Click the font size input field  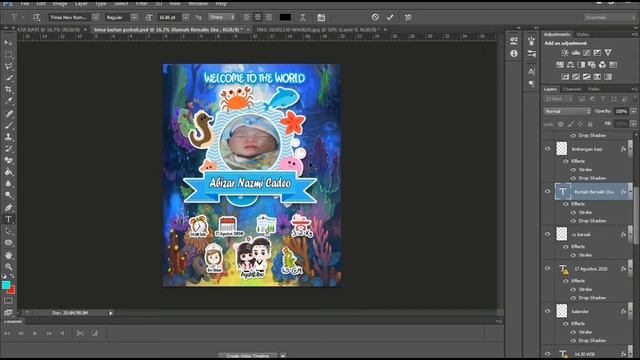pyautogui.click(x=170, y=17)
